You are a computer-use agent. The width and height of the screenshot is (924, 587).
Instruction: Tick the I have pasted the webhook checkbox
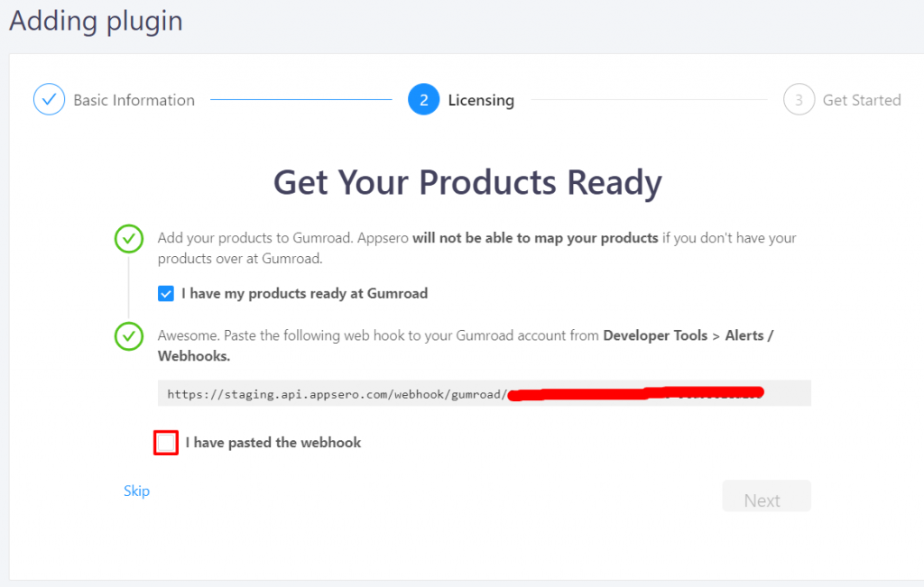[166, 443]
